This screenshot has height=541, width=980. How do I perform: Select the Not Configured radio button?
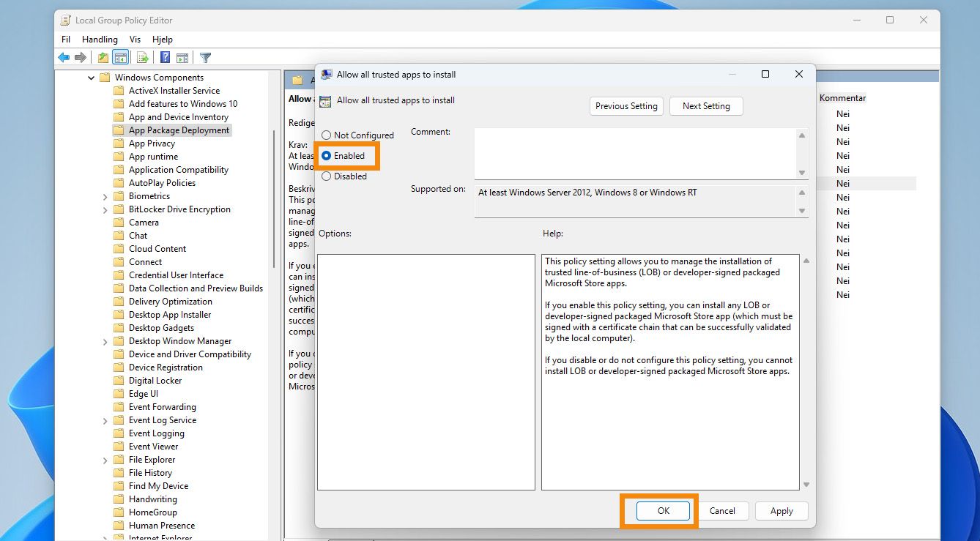pos(327,135)
